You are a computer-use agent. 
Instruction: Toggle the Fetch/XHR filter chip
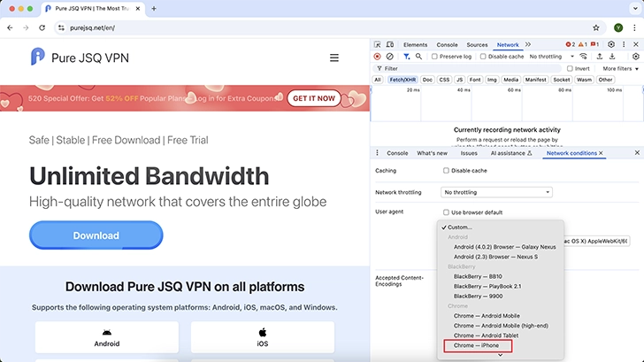coord(402,80)
